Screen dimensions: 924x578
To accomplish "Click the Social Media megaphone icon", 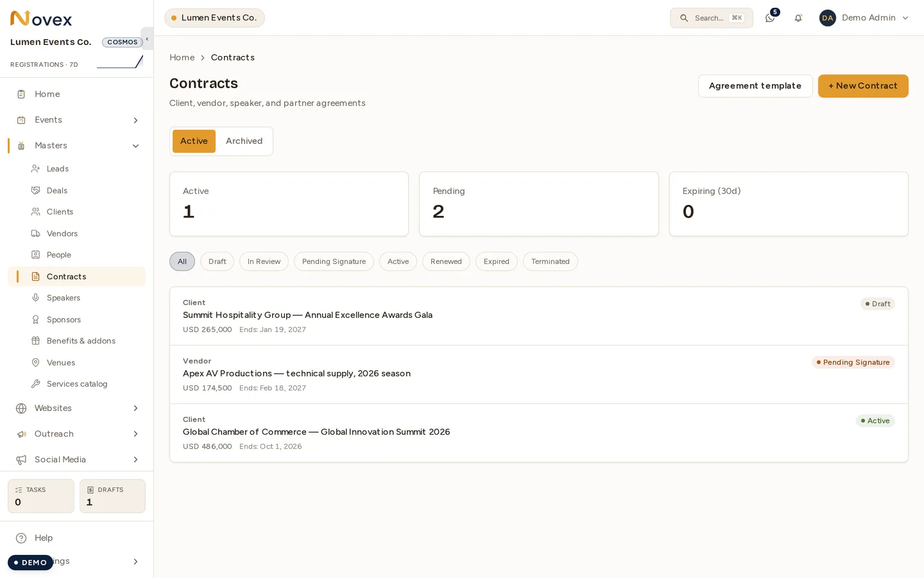I will [21, 460].
